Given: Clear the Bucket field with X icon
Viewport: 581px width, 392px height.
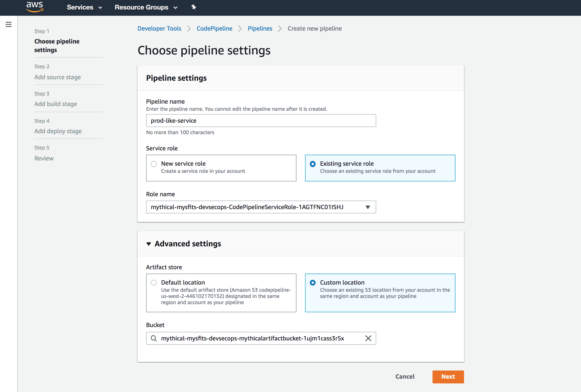Looking at the screenshot, I should pyautogui.click(x=368, y=338).
